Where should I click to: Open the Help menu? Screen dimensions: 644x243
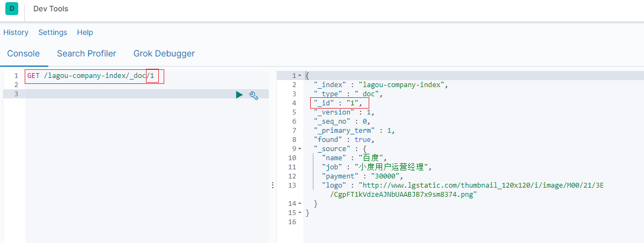point(85,32)
